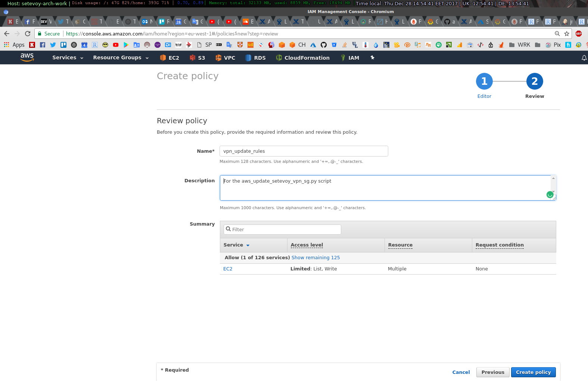Open the CloudFormation service shortcut
The width and height of the screenshot is (588, 381).
[303, 58]
